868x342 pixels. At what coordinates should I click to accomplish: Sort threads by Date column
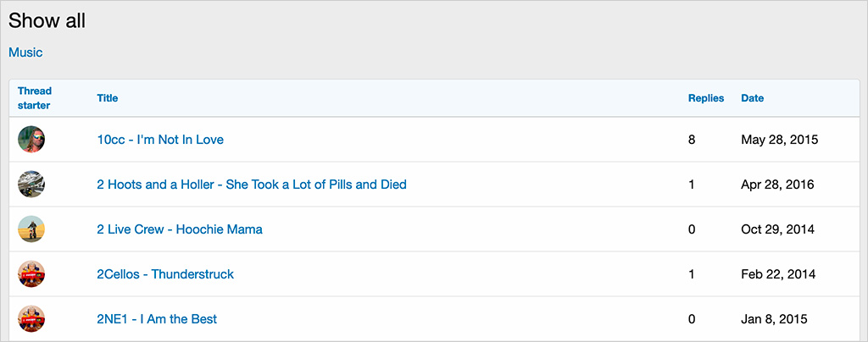coord(752,98)
